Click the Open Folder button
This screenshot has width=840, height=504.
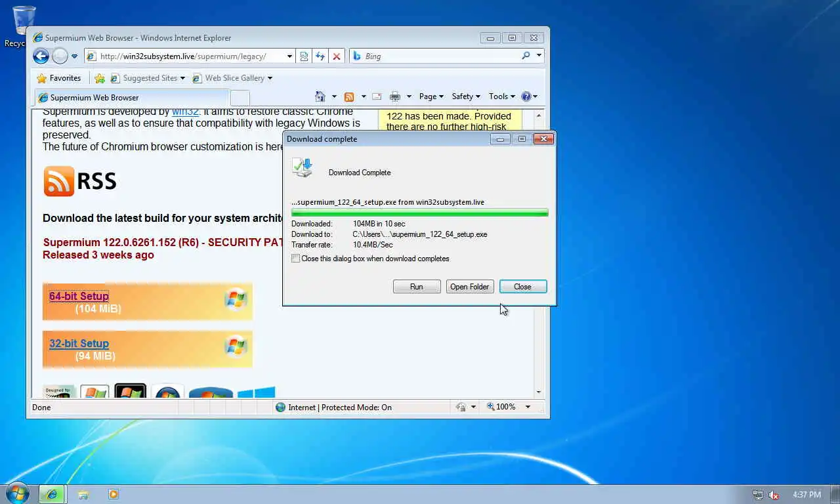470,287
